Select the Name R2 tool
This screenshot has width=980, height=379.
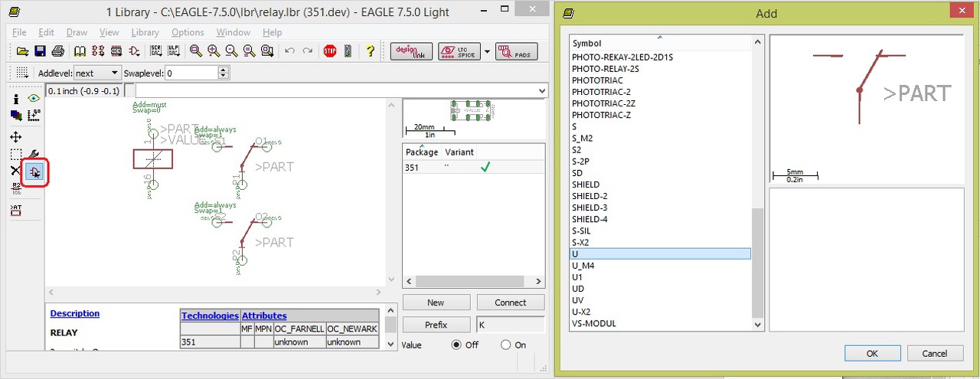point(15,188)
